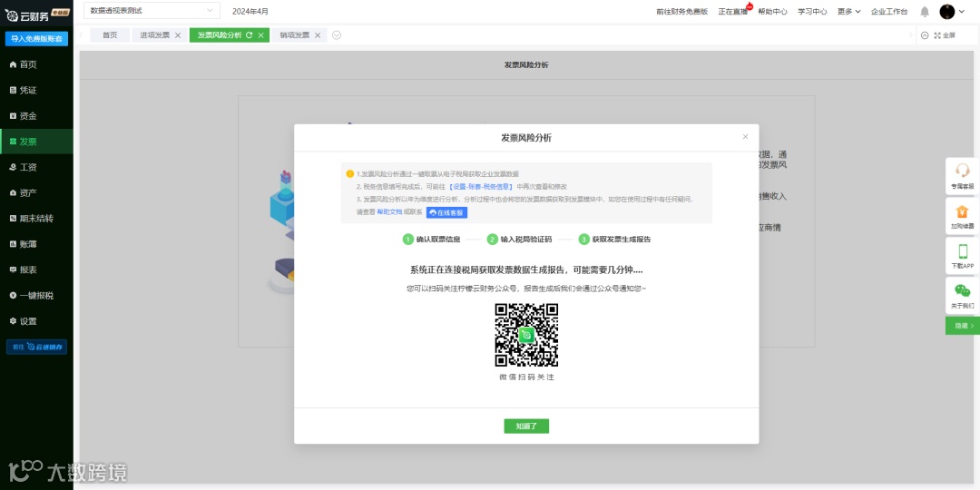Close the 发票风险分析 tab
980x490 pixels.
coord(260,35)
